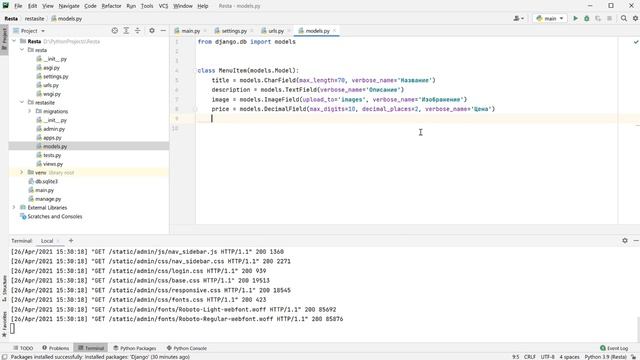
Task: Expand all in Project panel
Action: click(126, 31)
